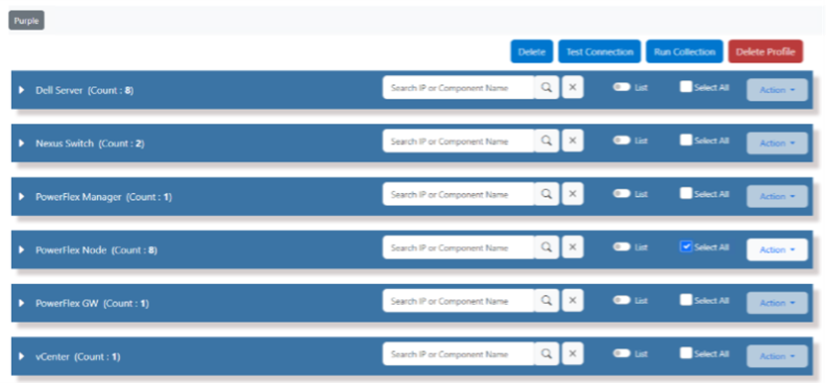Click the 'PowerFlex GW (Count : 1)' title
The width and height of the screenshot is (827, 383).
[92, 303]
